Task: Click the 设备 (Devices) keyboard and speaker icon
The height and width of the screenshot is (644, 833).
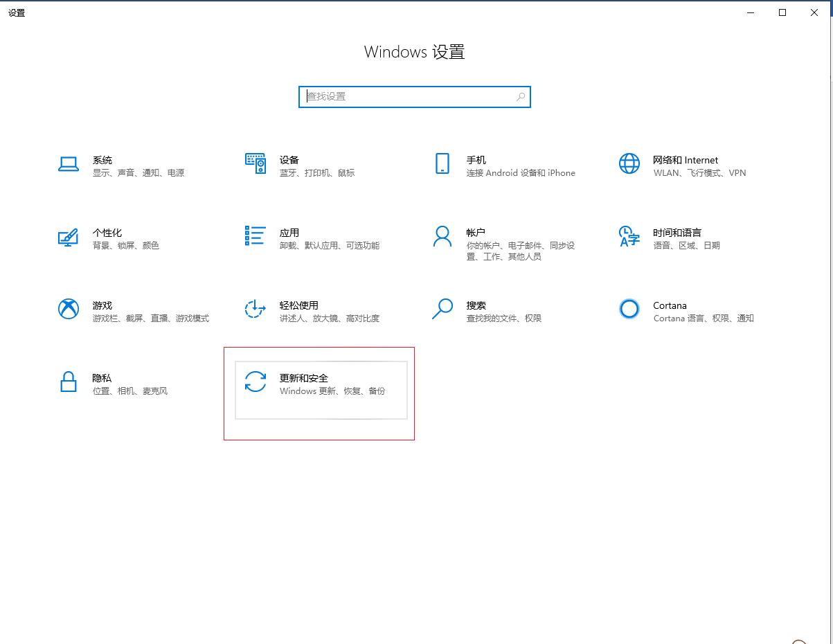Action: tap(256, 163)
